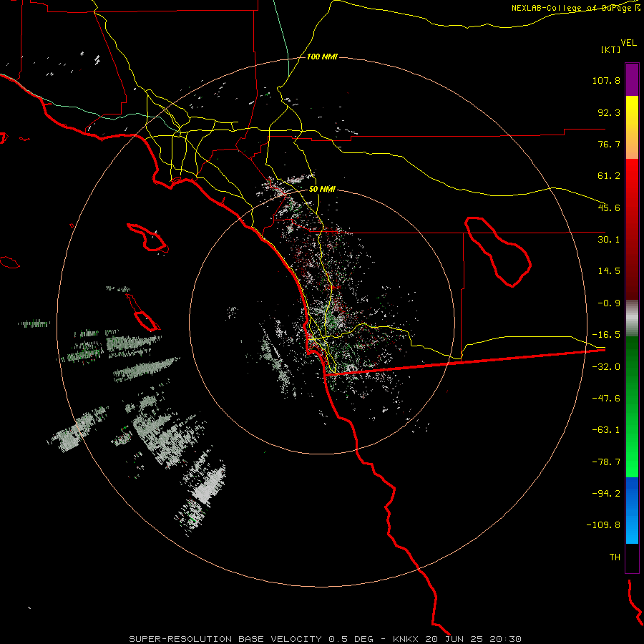Select the -0.9 velocity scale value
The width and height of the screenshot is (644, 644).
coord(609,303)
